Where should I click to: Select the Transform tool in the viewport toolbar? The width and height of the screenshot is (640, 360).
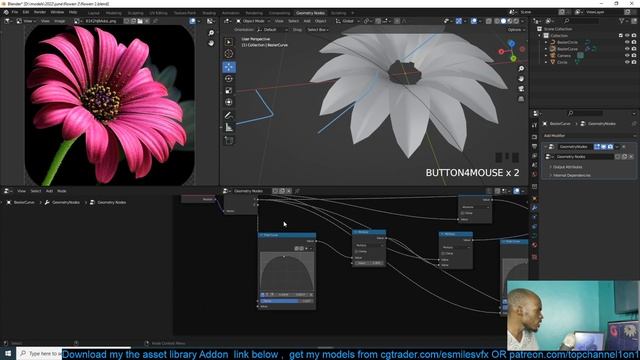pyautogui.click(x=229, y=102)
